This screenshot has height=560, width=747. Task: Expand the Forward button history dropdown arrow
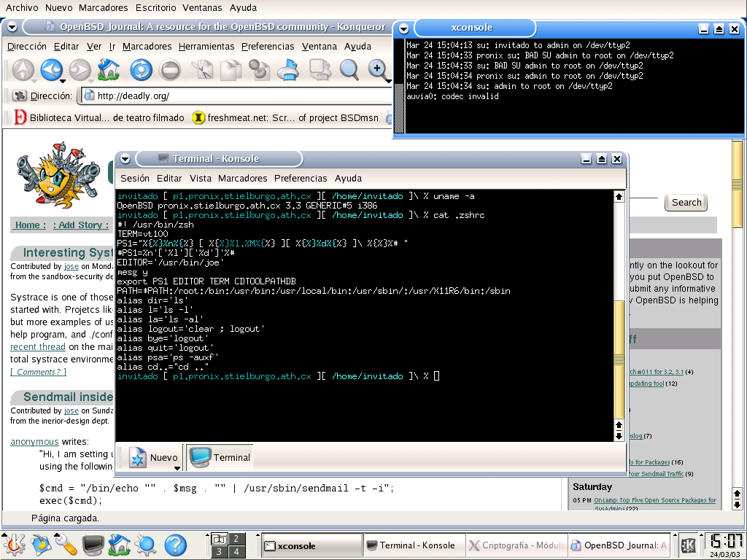pyautogui.click(x=90, y=81)
